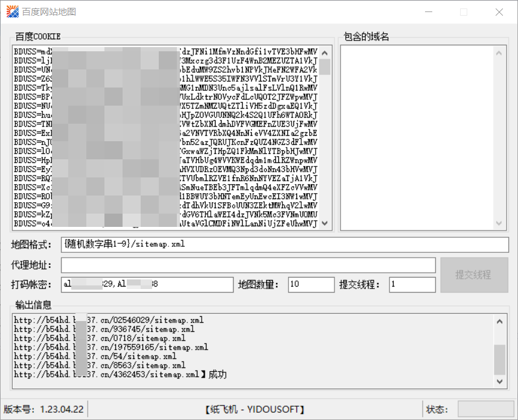Click the 【纸飞机 - YIDOUSOFT】 status bar text
Screen dimensions: 518x420
[255, 409]
